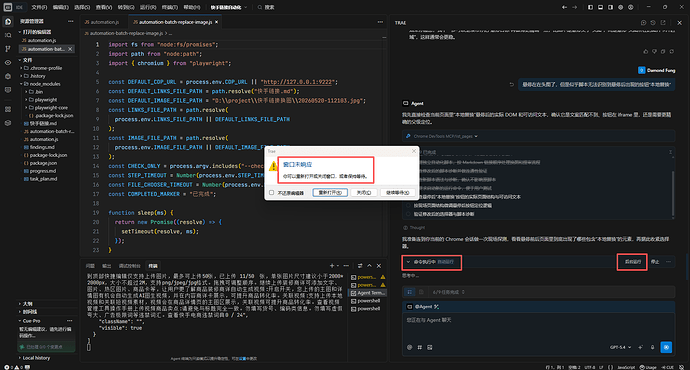Open the GPT-5.4 model dropdown
This screenshot has width=690, height=370.
point(620,347)
